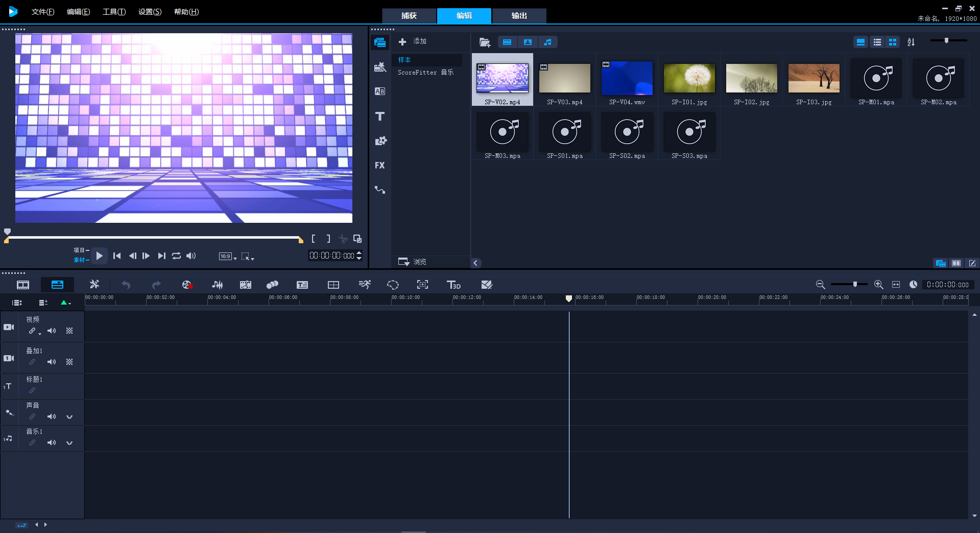Open the customize toolbar tools icon
Viewport: 980px width, 533px height.
pos(94,285)
